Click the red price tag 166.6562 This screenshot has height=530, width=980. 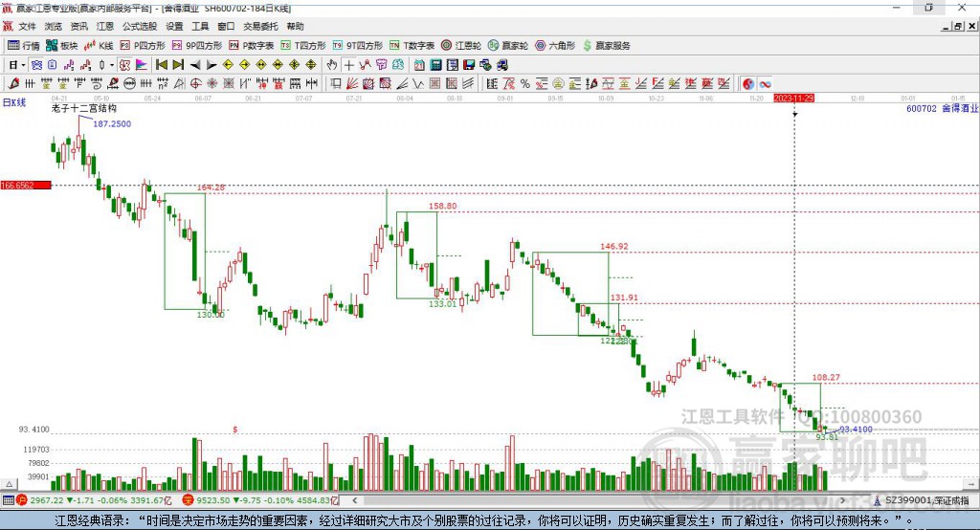(26, 185)
